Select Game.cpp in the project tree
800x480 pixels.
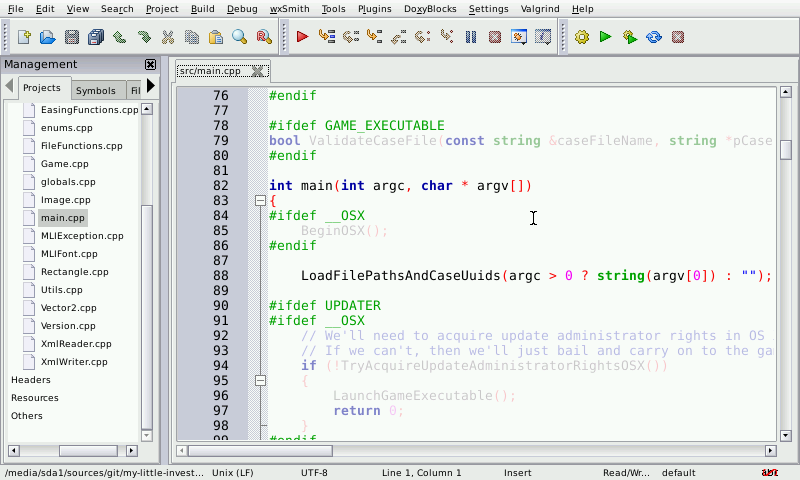65,164
